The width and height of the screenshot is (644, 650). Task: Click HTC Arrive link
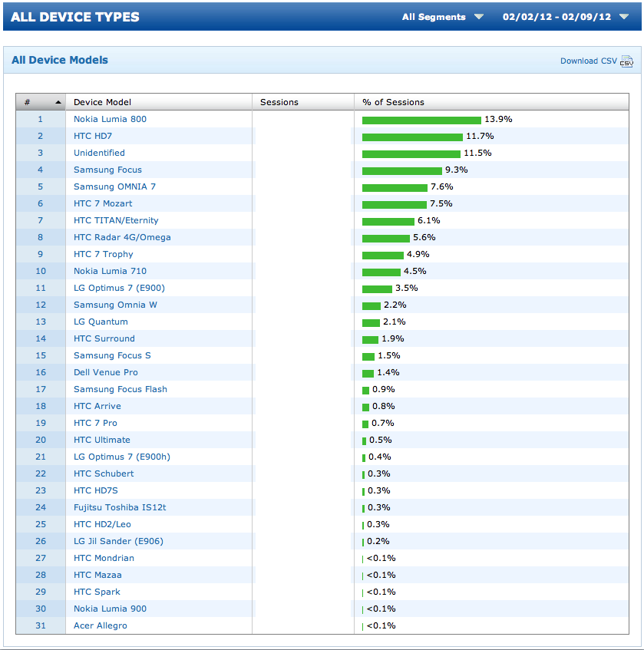tap(97, 406)
